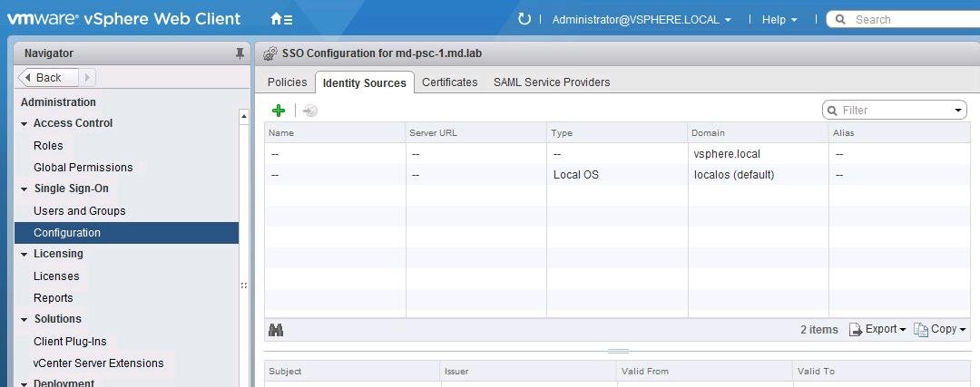980x387 pixels.
Task: Click the navigator forward arrow
Action: pos(88,78)
